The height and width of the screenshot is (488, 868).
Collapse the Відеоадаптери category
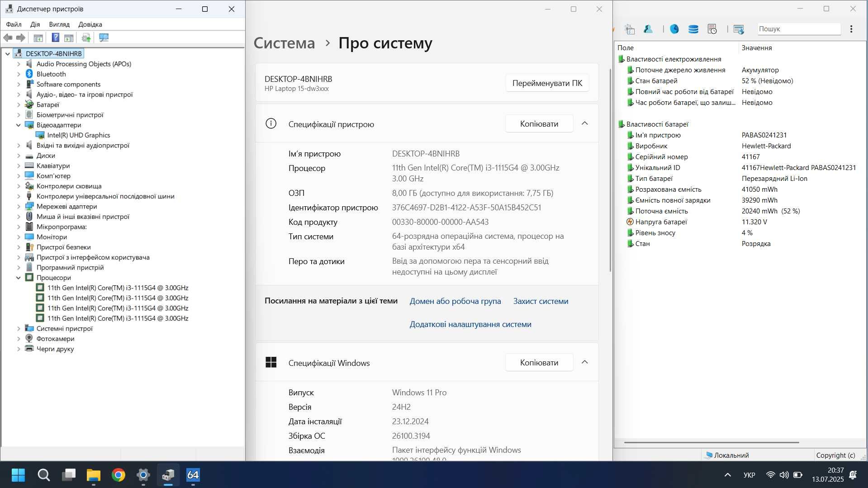point(19,125)
